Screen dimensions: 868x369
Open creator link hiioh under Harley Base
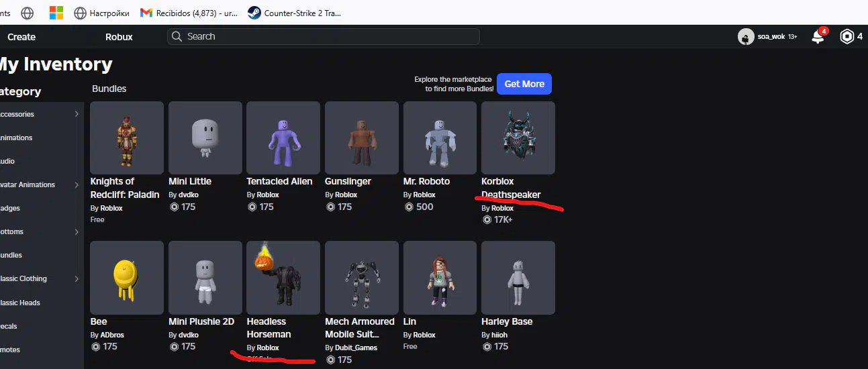(x=499, y=335)
